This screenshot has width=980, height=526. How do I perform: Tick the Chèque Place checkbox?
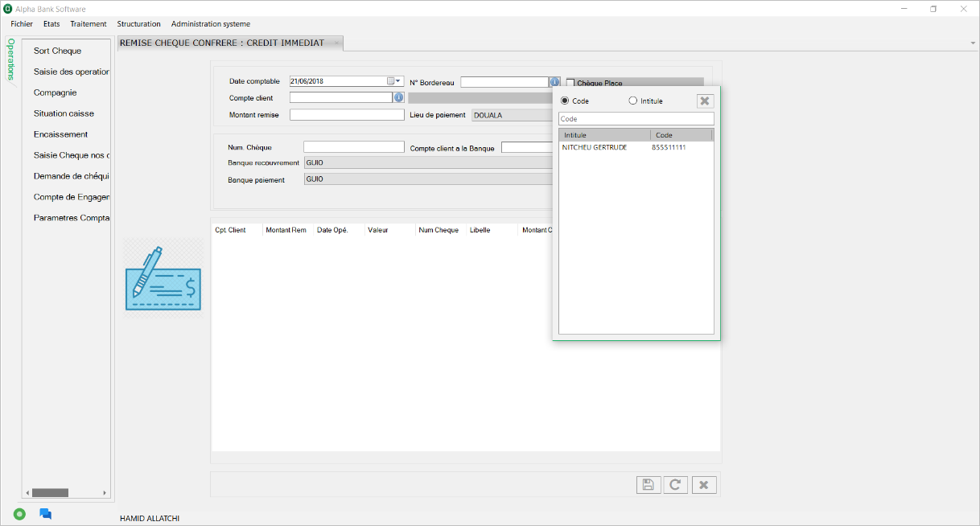coord(570,83)
